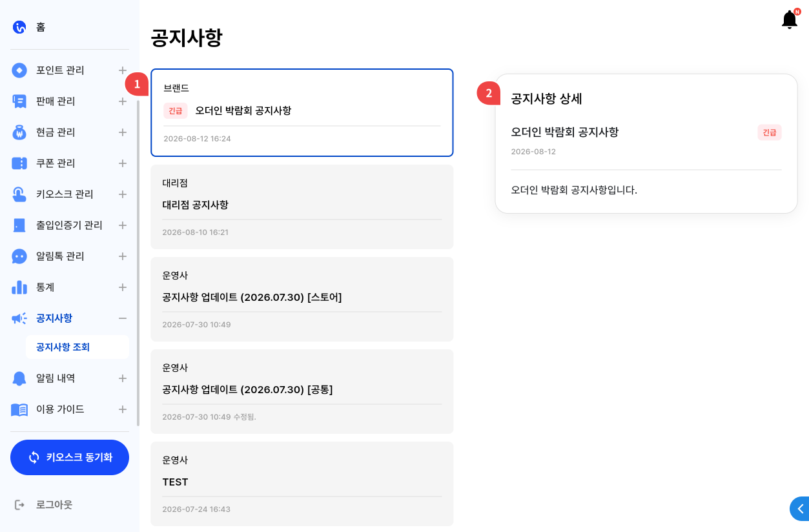
Task: Open 알림 내역 menu label
Action: (x=56, y=378)
